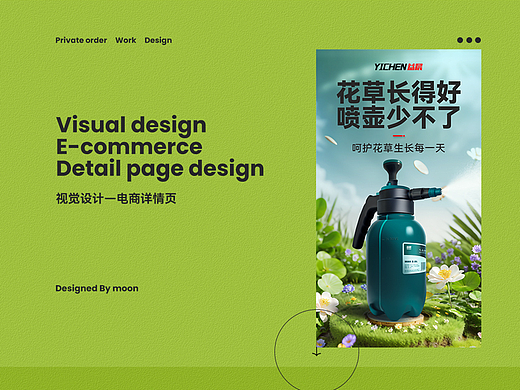This screenshot has width=520, height=390.
Task: Click the 视觉设计—电商详情页 subtitle
Action: pyautogui.click(x=116, y=198)
